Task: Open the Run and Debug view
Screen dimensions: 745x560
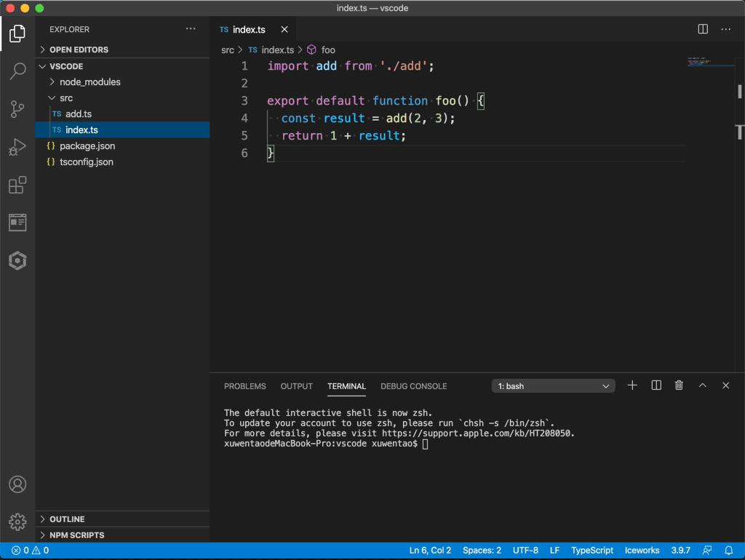Action: click(17, 148)
